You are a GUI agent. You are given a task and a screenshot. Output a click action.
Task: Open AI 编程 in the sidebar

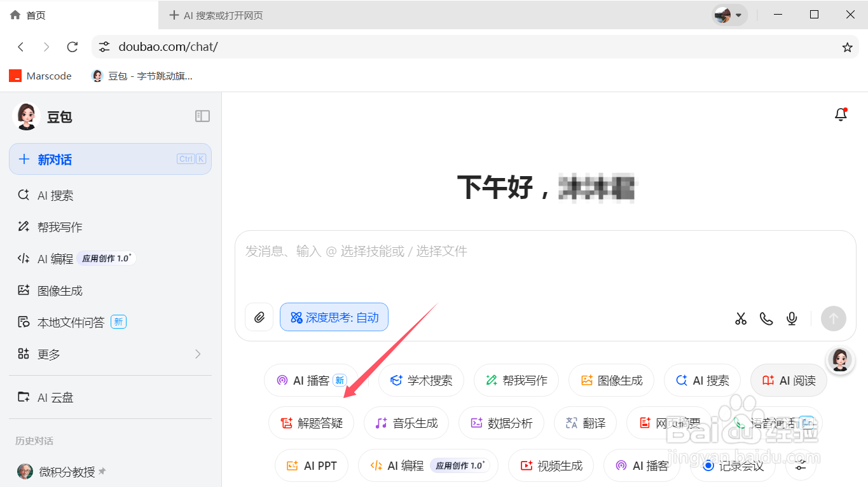pos(110,259)
